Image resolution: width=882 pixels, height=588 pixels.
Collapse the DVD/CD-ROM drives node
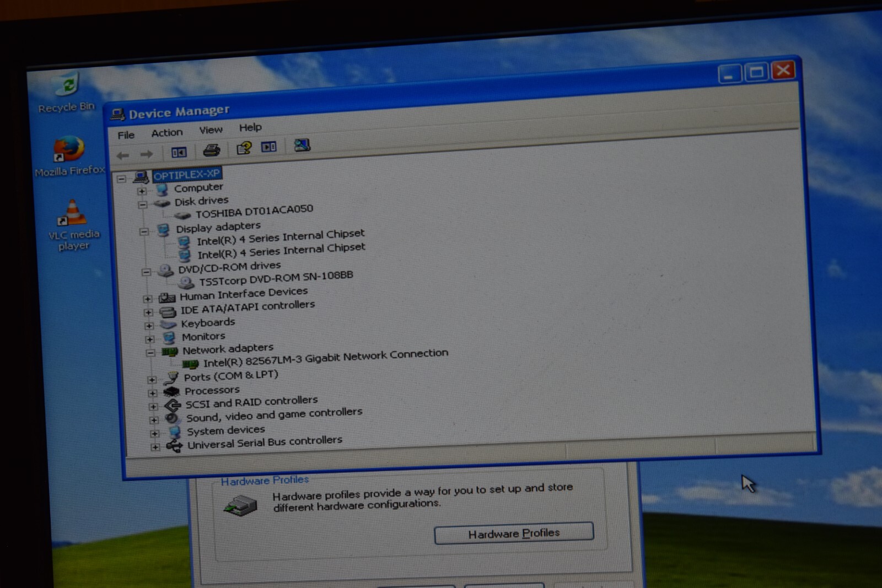(146, 272)
